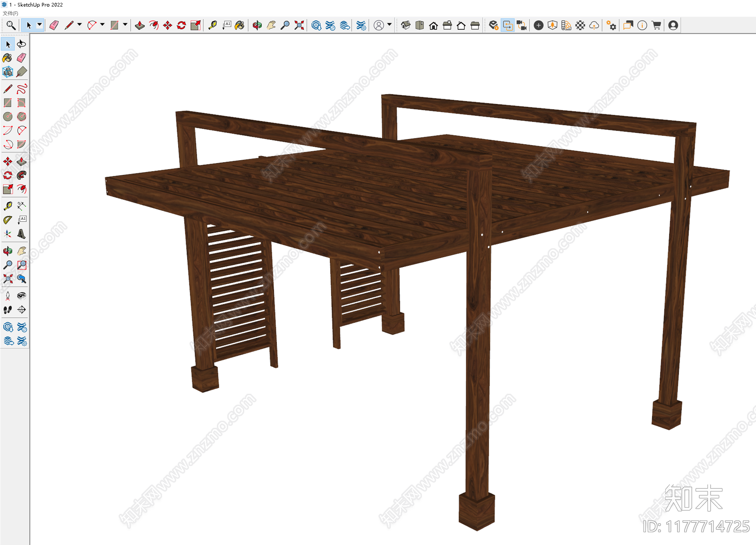
Task: Open the user profile dropdown arrow
Action: click(389, 25)
